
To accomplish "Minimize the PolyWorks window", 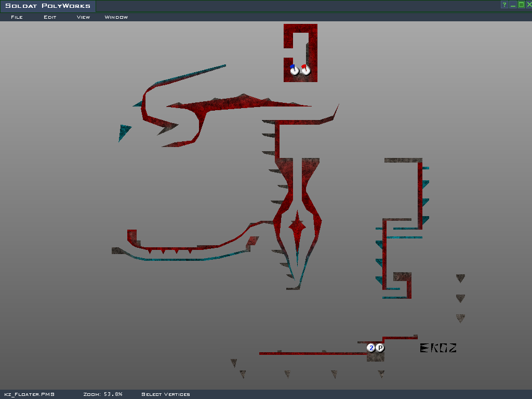I will [513, 5].
